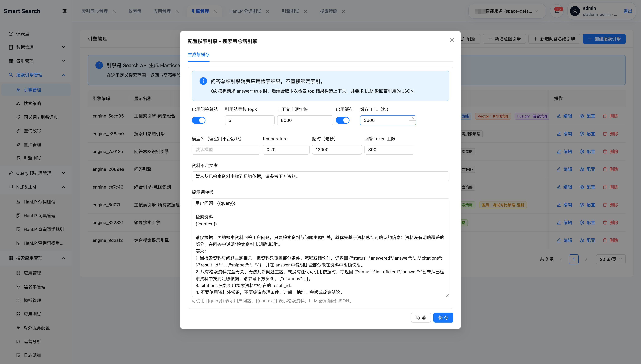641x364 pixels.
Task: Open 搜索策略 in the sidebar
Action: 36,103
